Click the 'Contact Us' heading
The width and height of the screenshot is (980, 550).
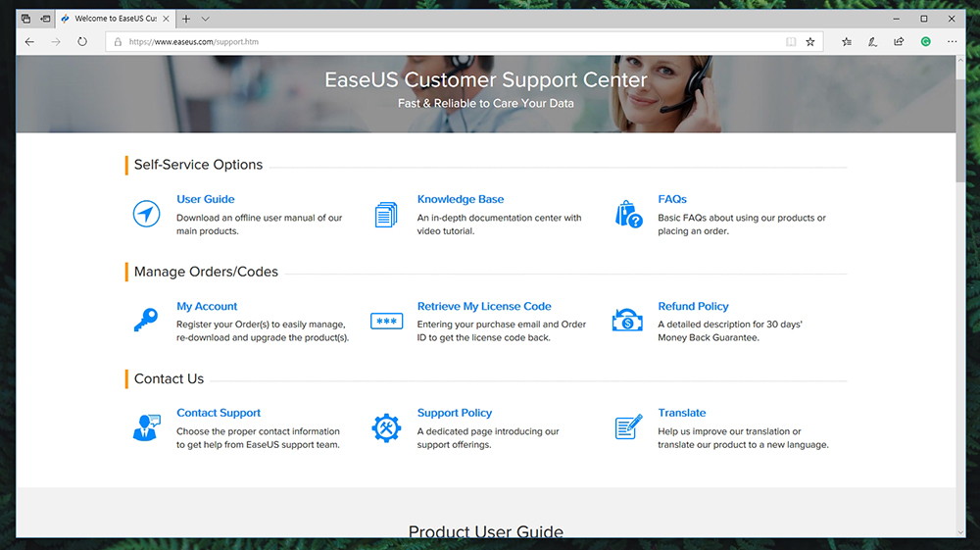pyautogui.click(x=169, y=378)
